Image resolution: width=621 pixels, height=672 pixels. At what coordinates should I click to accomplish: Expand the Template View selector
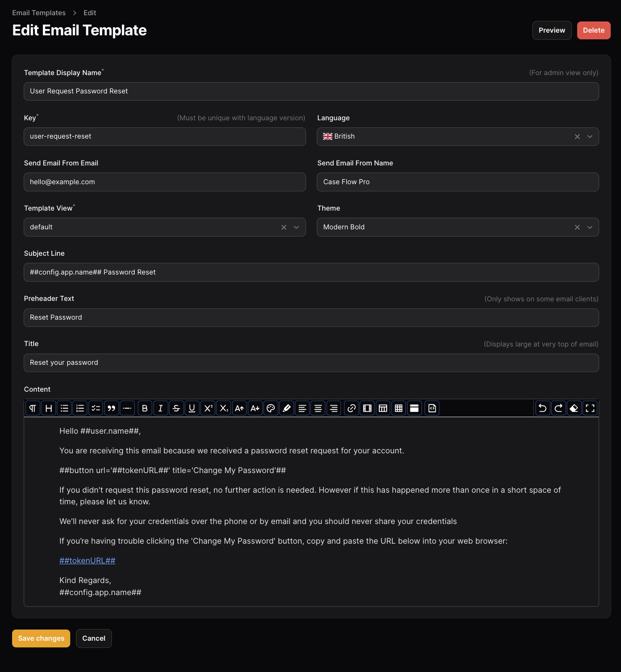pos(296,227)
